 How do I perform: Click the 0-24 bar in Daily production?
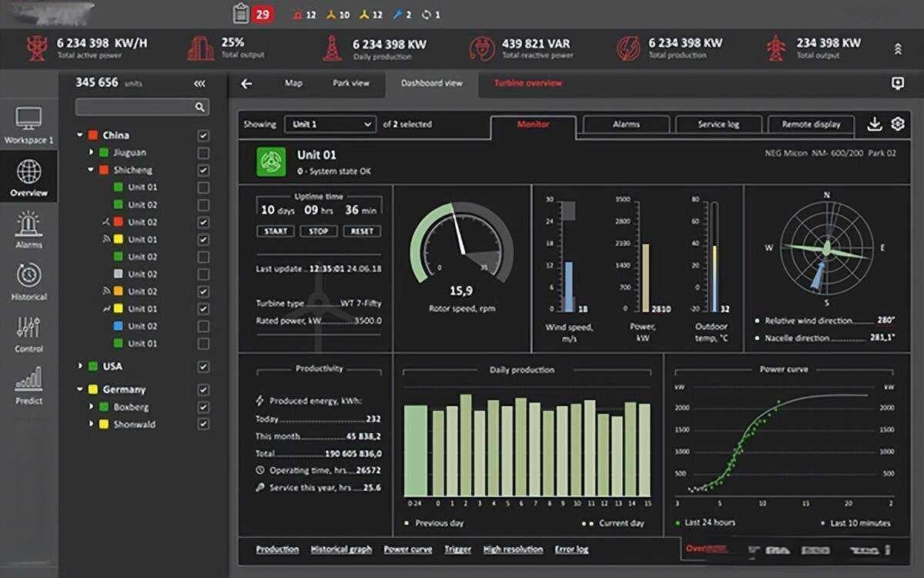tap(415, 450)
